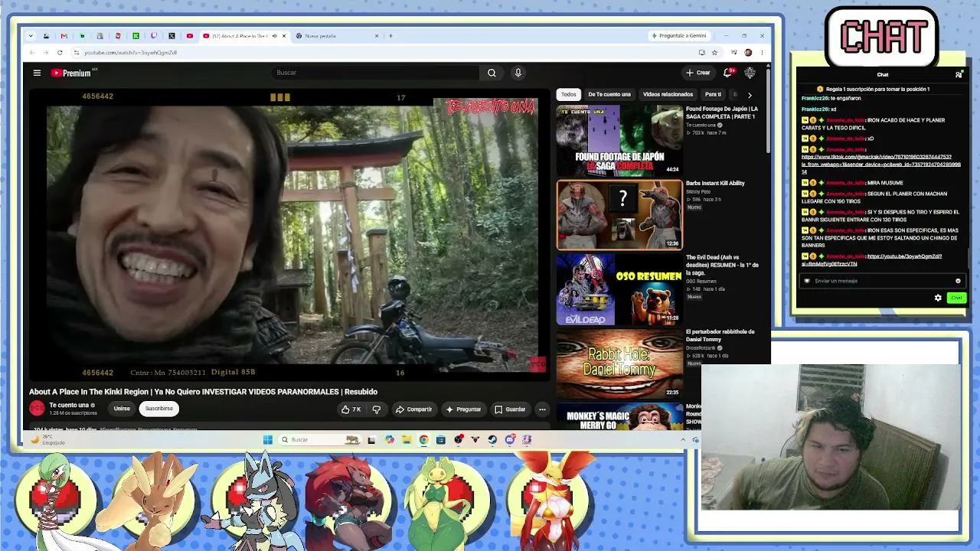Switch to the pinned Gmail tab
This screenshot has height=551, width=980.
tap(64, 36)
